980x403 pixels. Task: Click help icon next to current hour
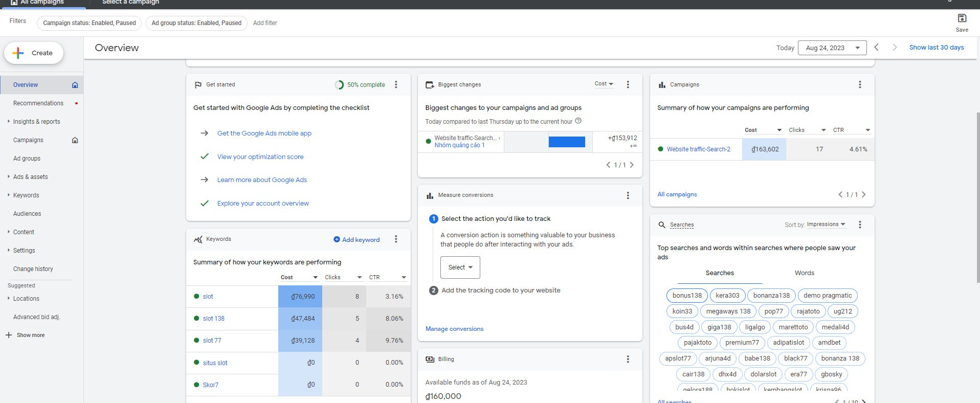coord(578,121)
